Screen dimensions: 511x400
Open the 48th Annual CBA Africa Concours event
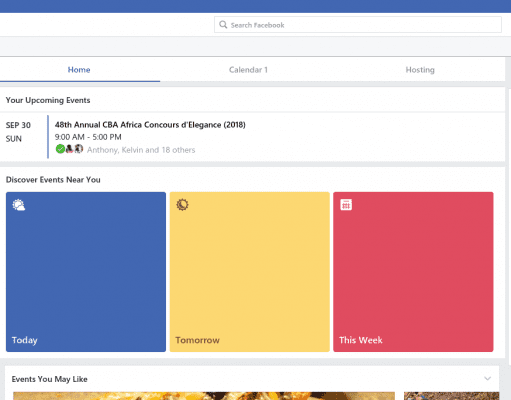150,125
